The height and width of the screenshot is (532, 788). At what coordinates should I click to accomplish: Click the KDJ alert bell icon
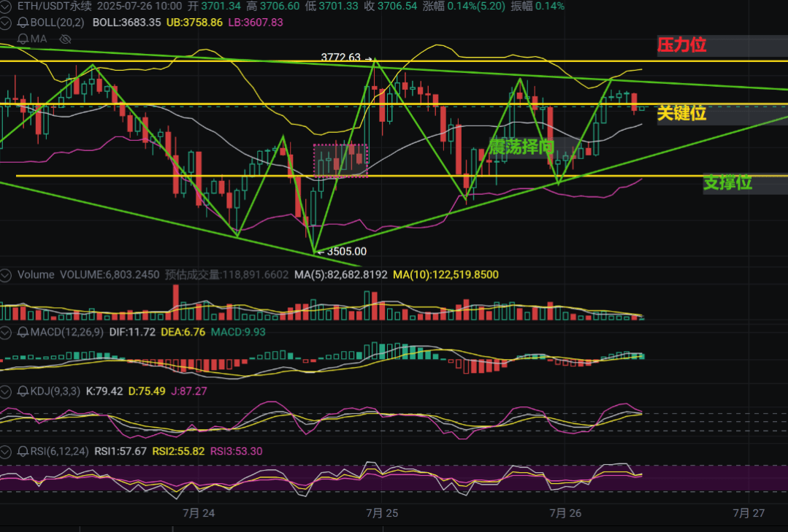pyautogui.click(x=23, y=391)
